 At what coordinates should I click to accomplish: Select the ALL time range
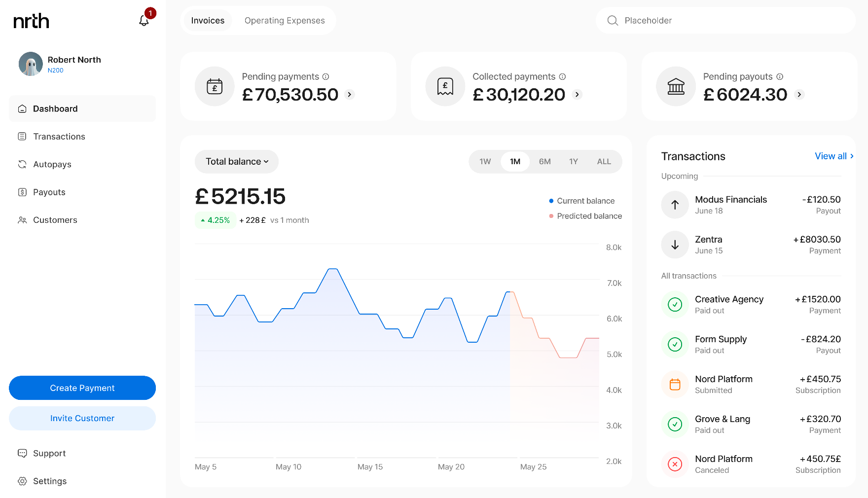pos(604,162)
